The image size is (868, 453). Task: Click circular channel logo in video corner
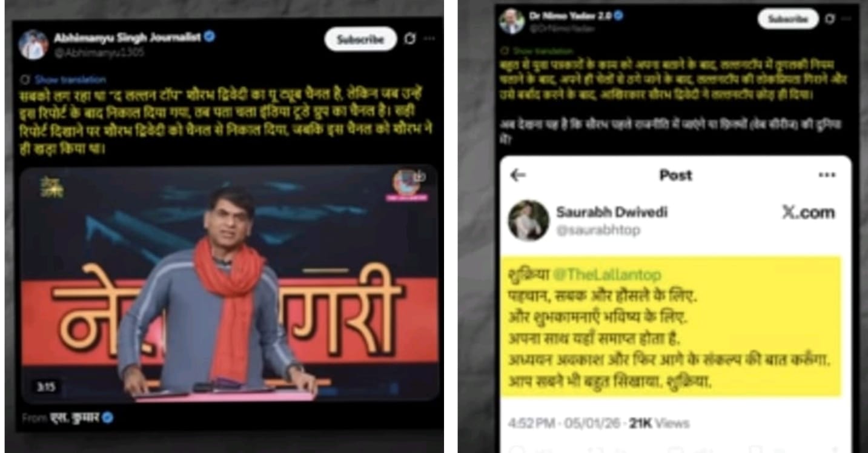pos(406,184)
